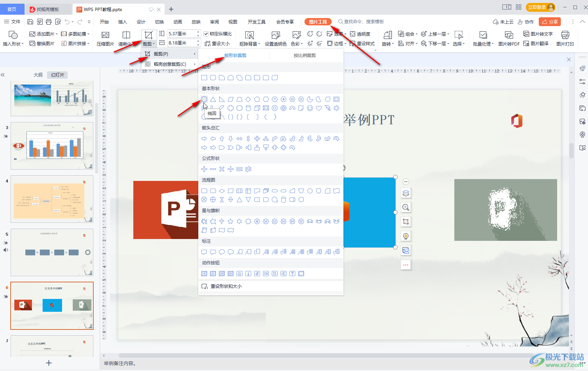Open a new document tab with plus

tap(171, 9)
